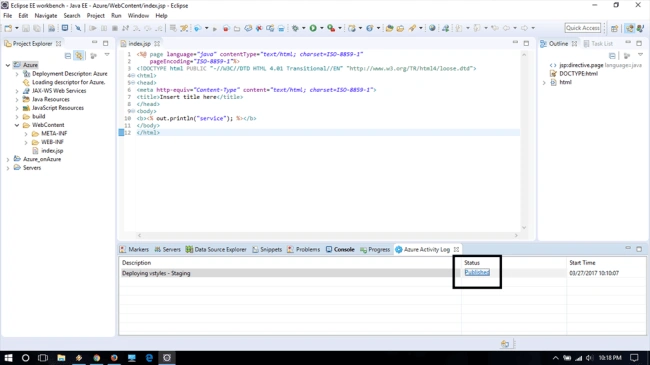Open the Run button dropdown arrow
650x365 pixels.
tap(322, 28)
